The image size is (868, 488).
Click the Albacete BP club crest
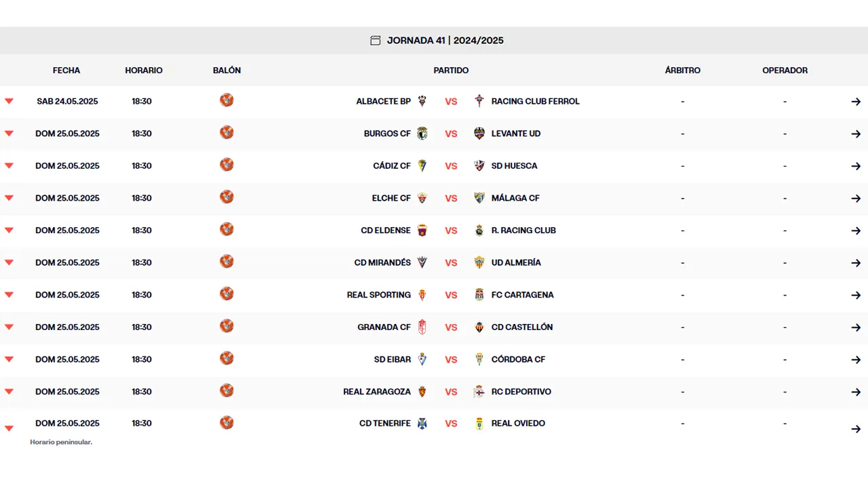420,100
